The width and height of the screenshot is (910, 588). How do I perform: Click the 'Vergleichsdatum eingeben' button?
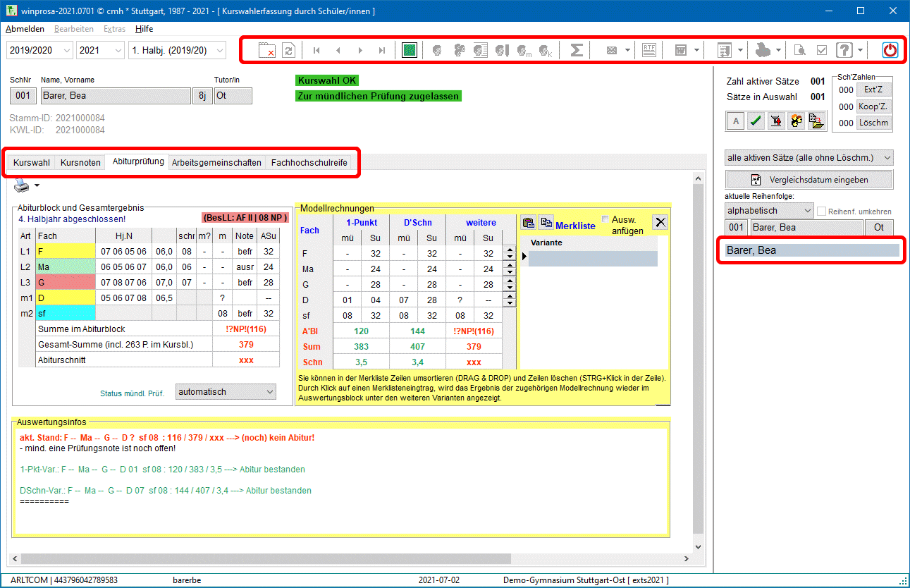[808, 179]
